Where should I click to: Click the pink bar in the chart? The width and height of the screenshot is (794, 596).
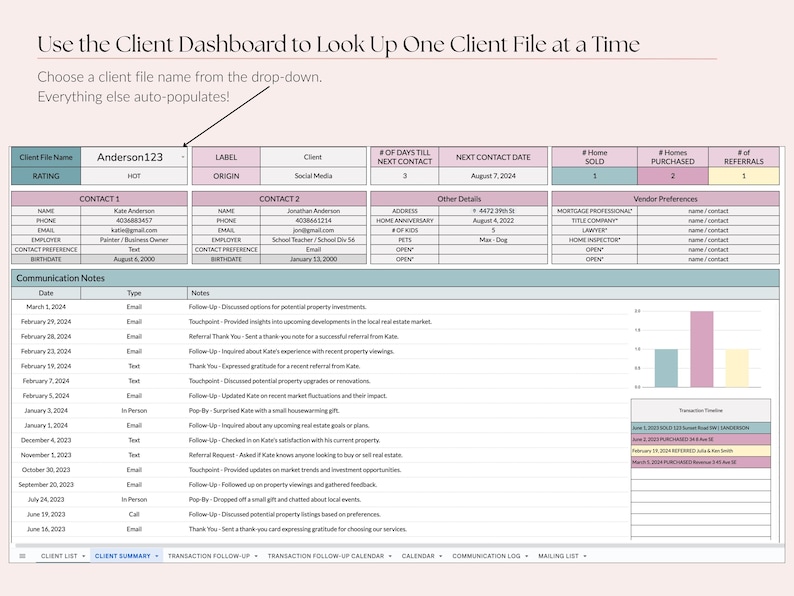click(701, 349)
